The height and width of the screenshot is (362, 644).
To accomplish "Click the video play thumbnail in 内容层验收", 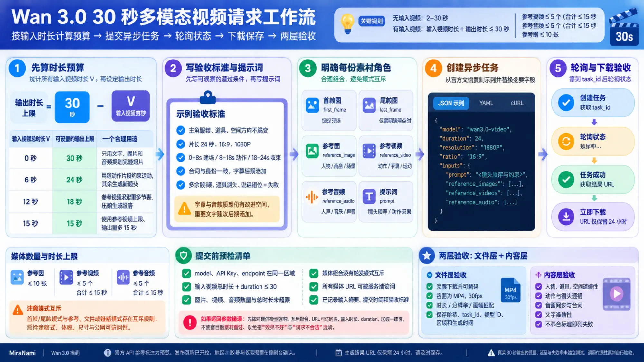I will pyautogui.click(x=616, y=294).
